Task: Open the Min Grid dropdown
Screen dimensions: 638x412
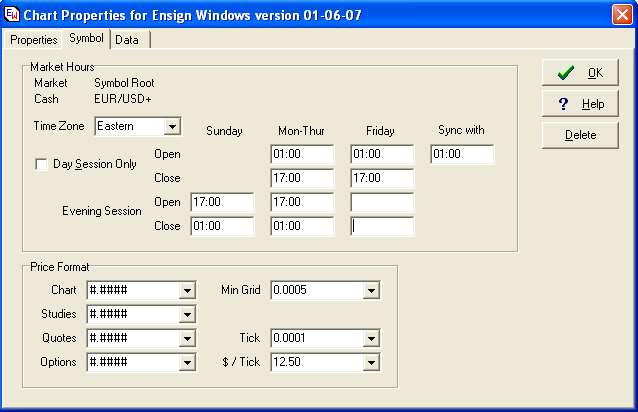Action: (371, 291)
